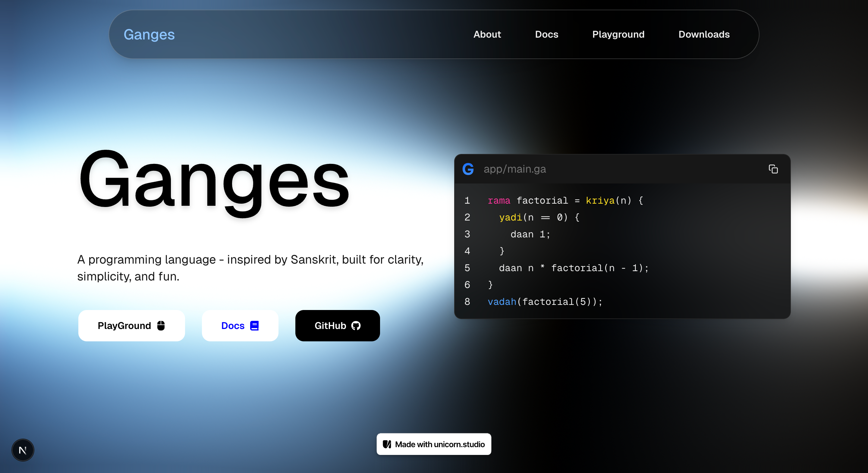Viewport: 868px width, 473px height.
Task: Click the unicorn.studio logo icon
Action: [387, 444]
